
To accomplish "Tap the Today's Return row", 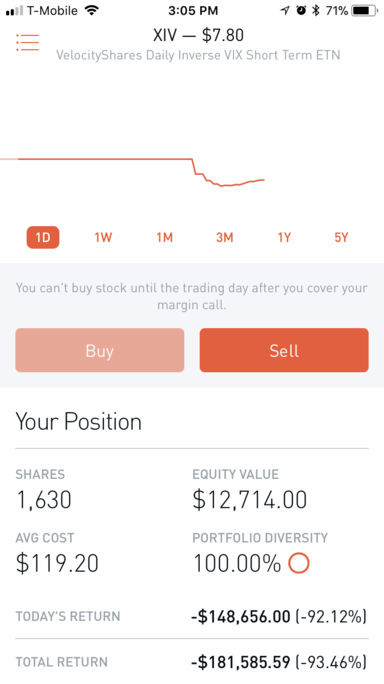I will tap(192, 616).
